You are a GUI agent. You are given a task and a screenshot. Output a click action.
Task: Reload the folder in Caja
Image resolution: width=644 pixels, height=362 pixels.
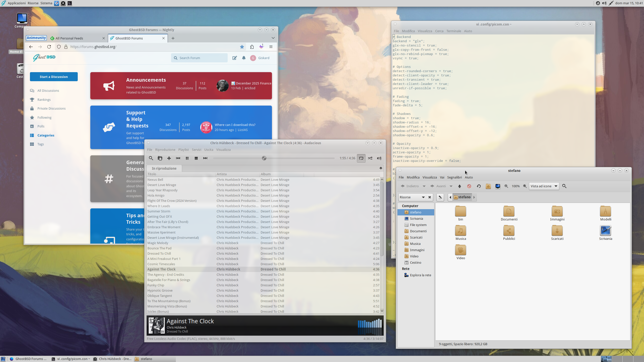478,186
